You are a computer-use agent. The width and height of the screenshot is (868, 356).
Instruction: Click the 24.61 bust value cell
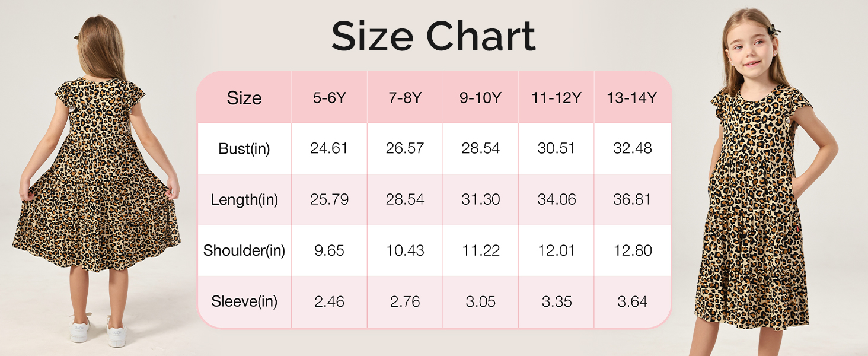click(329, 148)
